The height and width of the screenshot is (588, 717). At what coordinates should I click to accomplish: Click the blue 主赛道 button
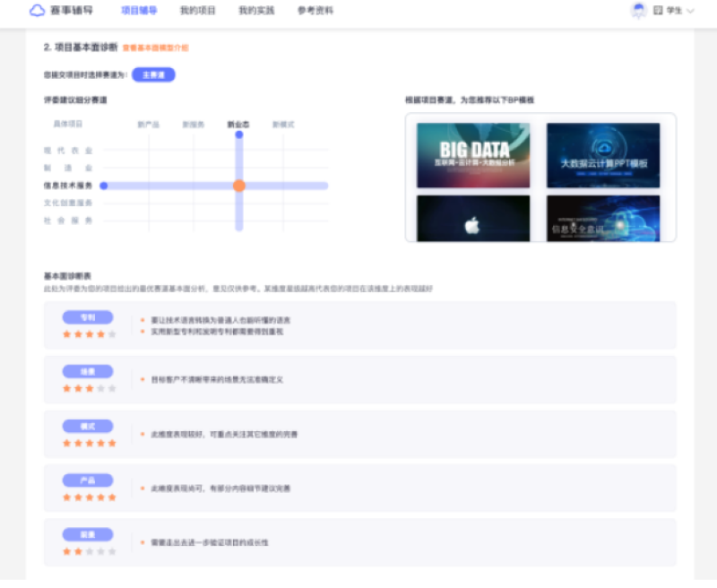click(153, 75)
